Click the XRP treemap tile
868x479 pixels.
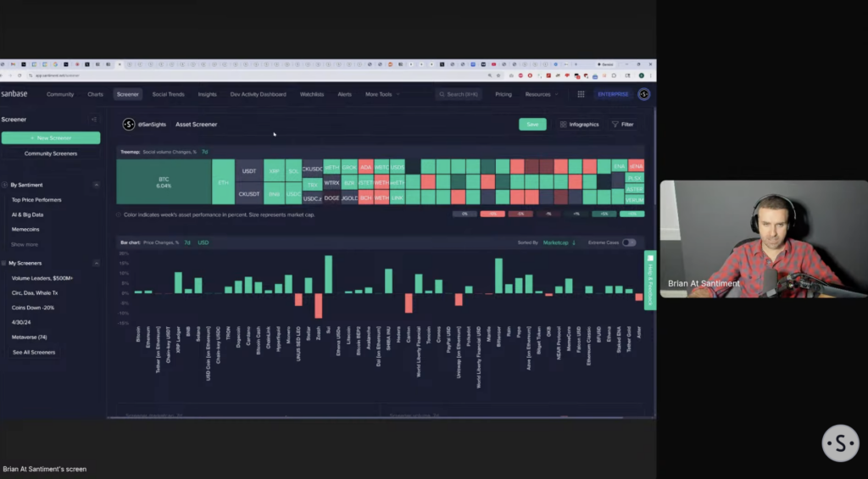coord(274,171)
